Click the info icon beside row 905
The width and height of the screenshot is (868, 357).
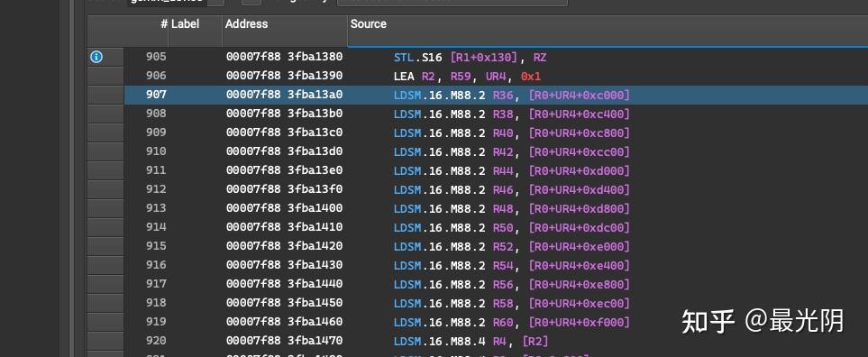click(96, 57)
